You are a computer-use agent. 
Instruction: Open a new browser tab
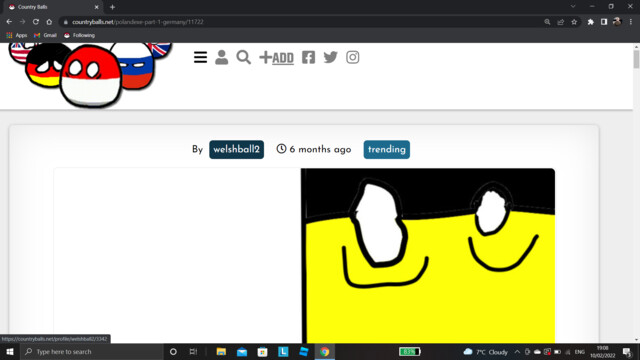(112, 7)
